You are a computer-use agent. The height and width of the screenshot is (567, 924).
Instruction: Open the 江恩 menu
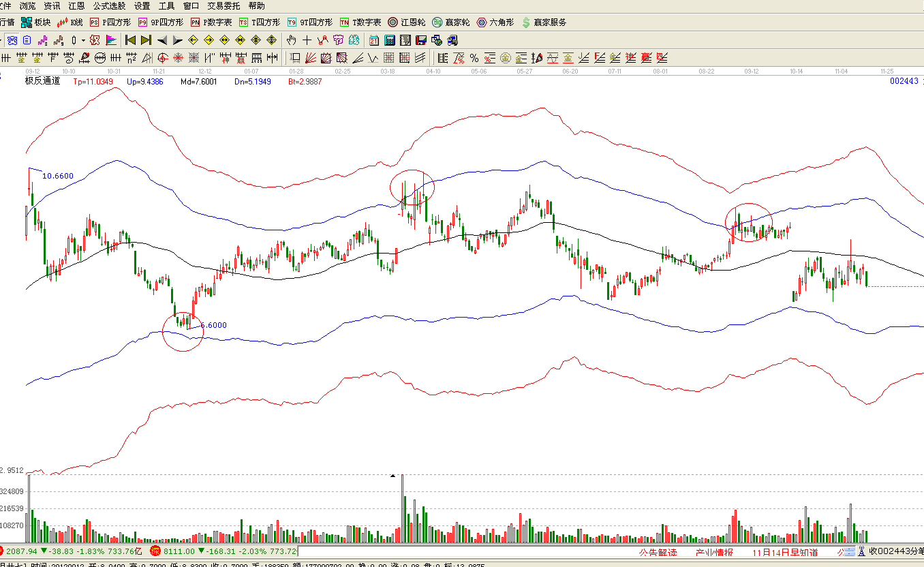pos(76,5)
